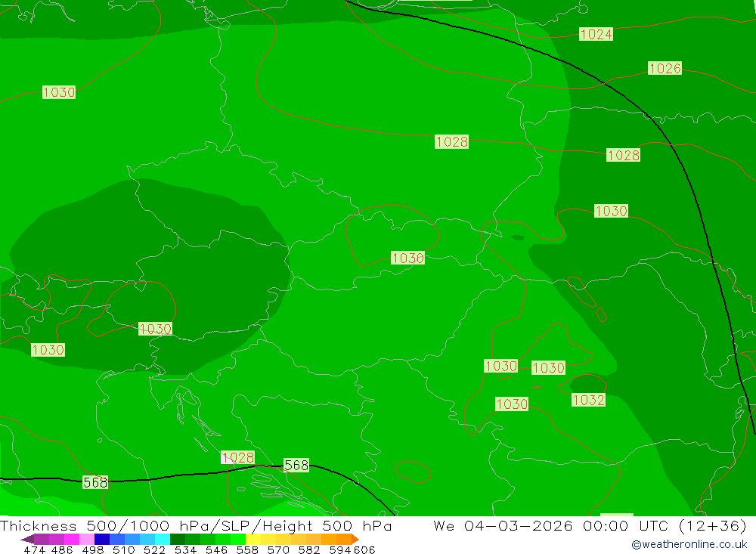This screenshot has width=756, height=554.
Task: Click the brightest lime green legend swatch
Action: [x=237, y=539]
